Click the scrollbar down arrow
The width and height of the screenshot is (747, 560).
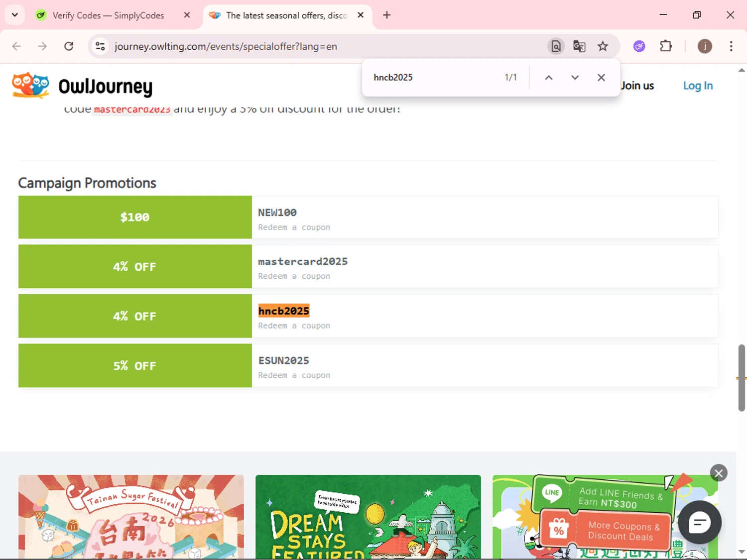click(x=742, y=552)
